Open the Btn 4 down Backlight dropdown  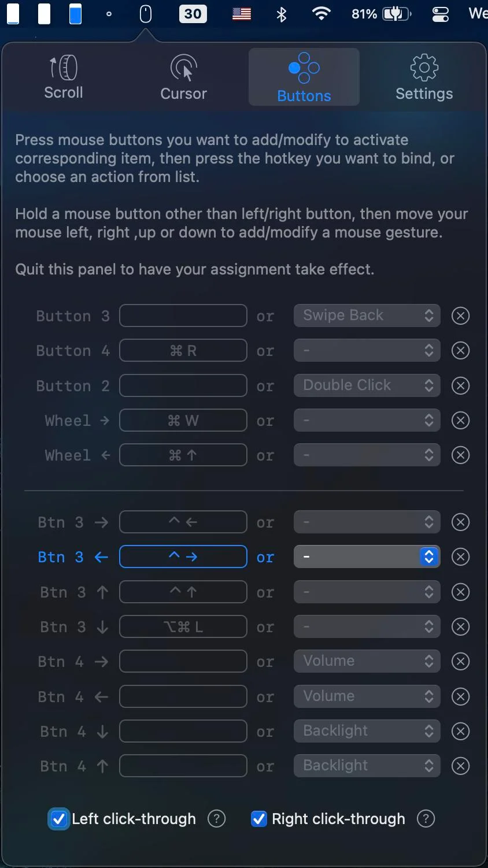point(367,731)
